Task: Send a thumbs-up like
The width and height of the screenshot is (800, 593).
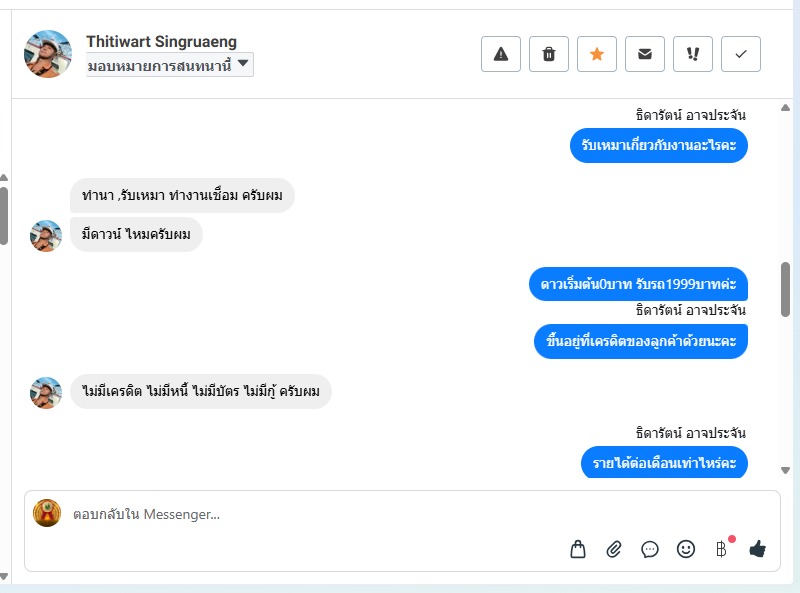Action: tap(757, 548)
